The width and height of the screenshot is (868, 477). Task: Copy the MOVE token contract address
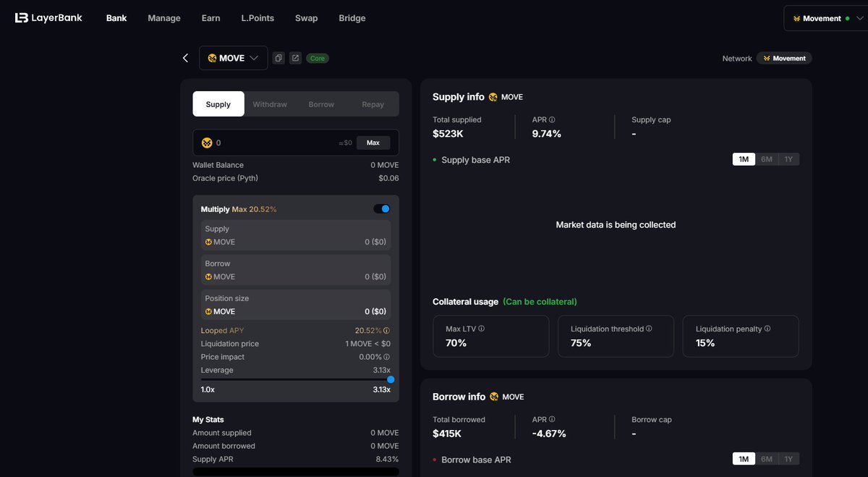point(278,58)
